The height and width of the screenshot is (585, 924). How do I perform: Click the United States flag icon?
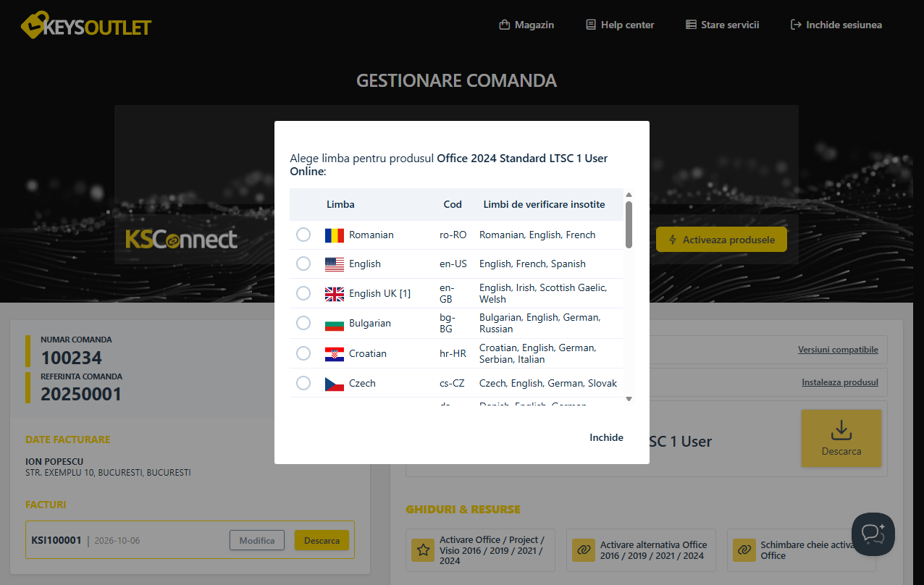[x=335, y=264]
